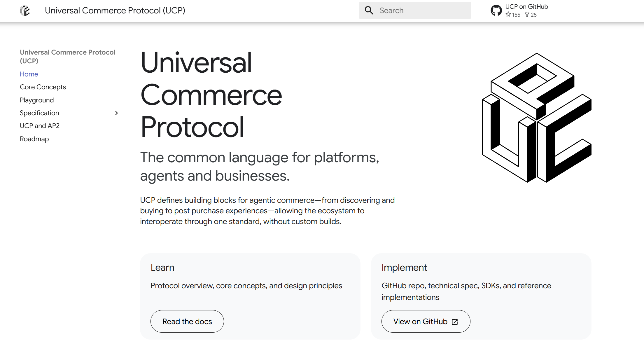Viewport: 644px width, 353px height.
Task: Click the GitHub octocat icon
Action: coord(496,11)
